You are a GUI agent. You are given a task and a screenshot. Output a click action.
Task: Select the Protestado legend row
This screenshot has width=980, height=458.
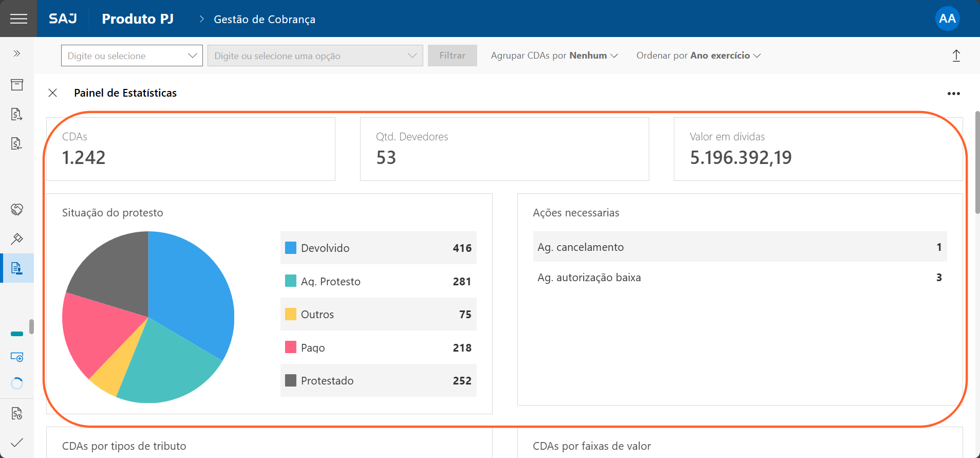[378, 380]
